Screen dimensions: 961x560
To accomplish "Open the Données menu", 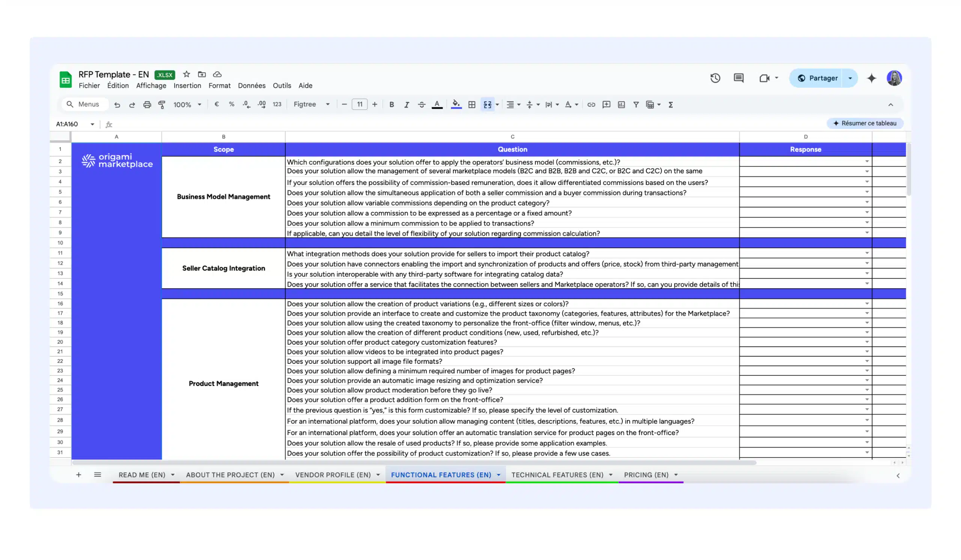I will click(x=252, y=86).
